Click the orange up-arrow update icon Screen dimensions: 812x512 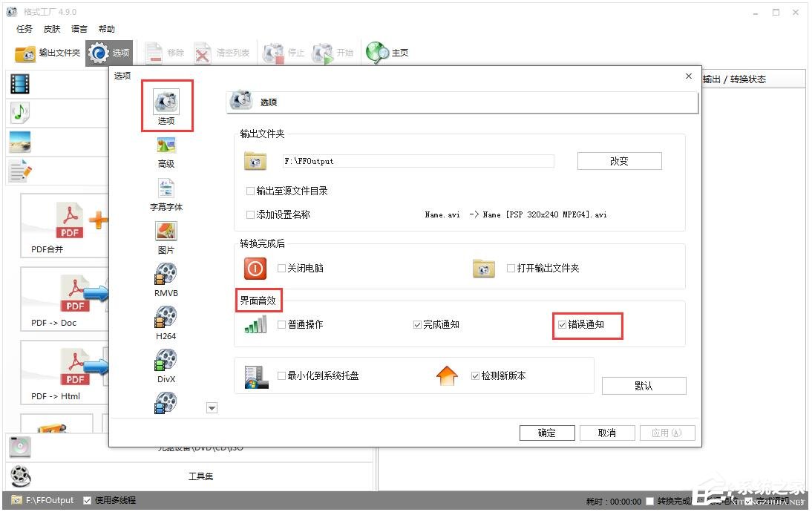point(447,376)
